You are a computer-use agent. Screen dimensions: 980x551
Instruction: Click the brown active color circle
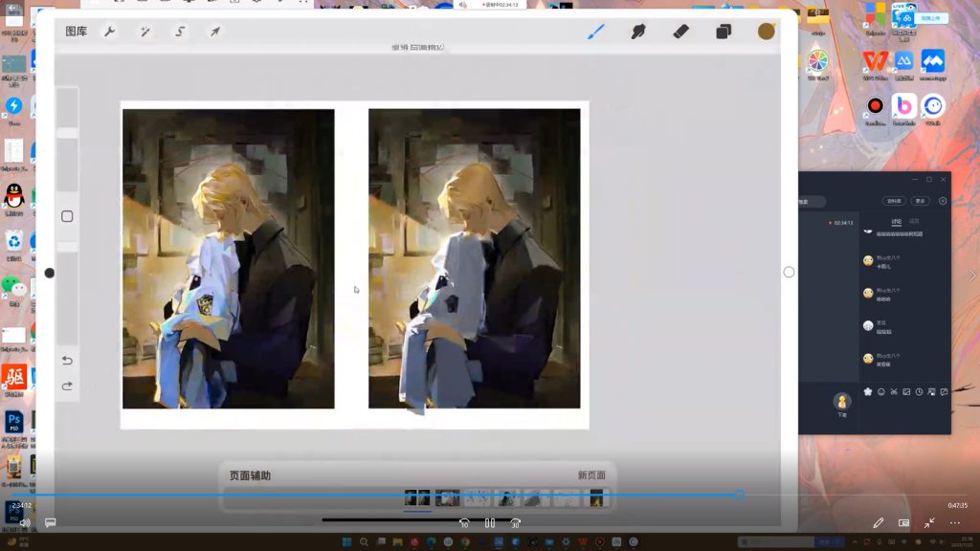(766, 32)
